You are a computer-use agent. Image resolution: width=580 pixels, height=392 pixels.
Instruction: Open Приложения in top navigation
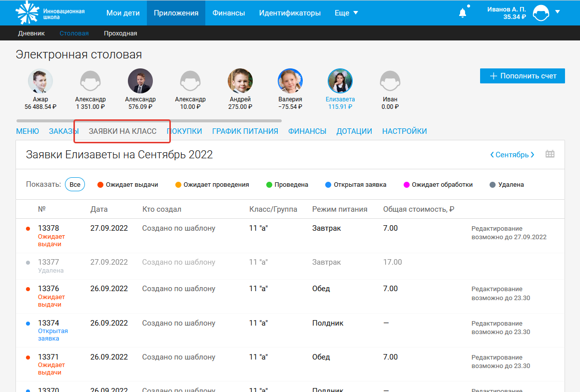pyautogui.click(x=176, y=13)
